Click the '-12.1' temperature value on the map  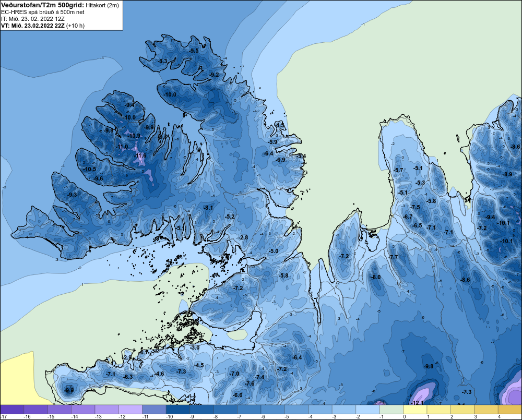point(418,403)
